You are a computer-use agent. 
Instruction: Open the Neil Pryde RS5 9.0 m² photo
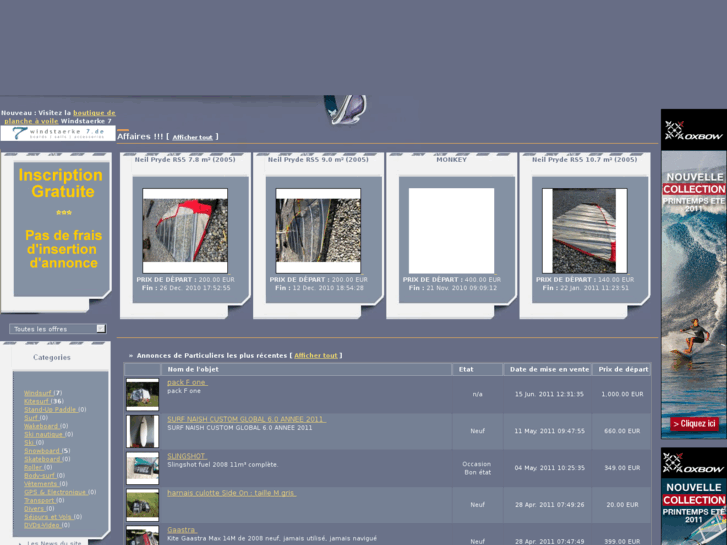[x=318, y=230]
